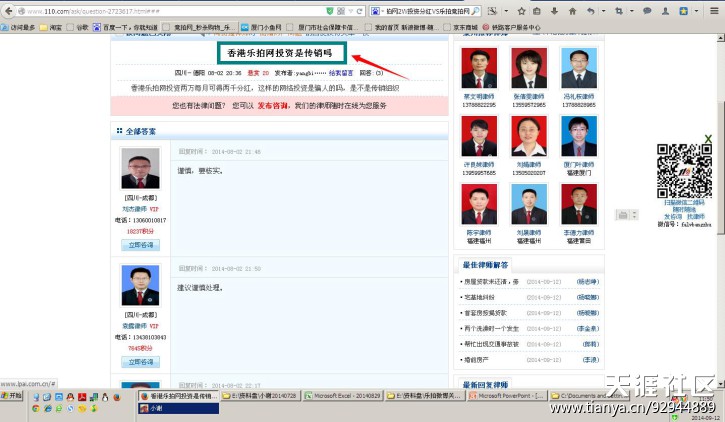The width and height of the screenshot is (725, 422).
Task: Open the 婚前房产 answer link
Action: click(x=476, y=360)
